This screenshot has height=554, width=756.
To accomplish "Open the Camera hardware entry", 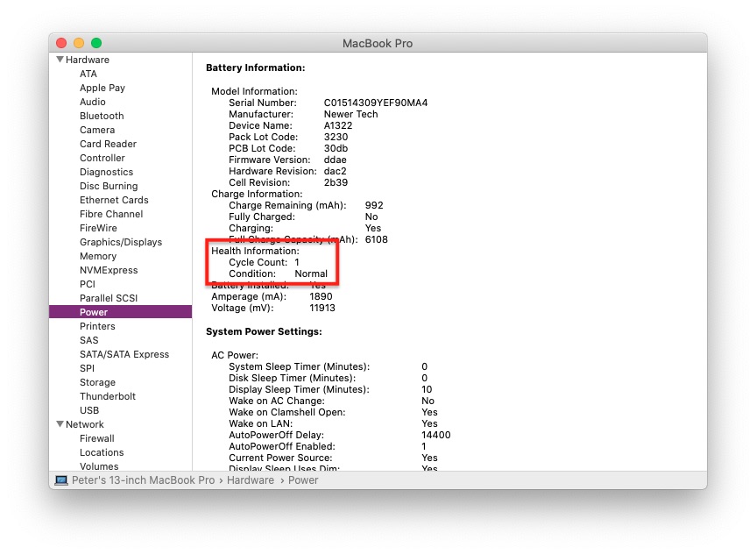I will pos(97,130).
